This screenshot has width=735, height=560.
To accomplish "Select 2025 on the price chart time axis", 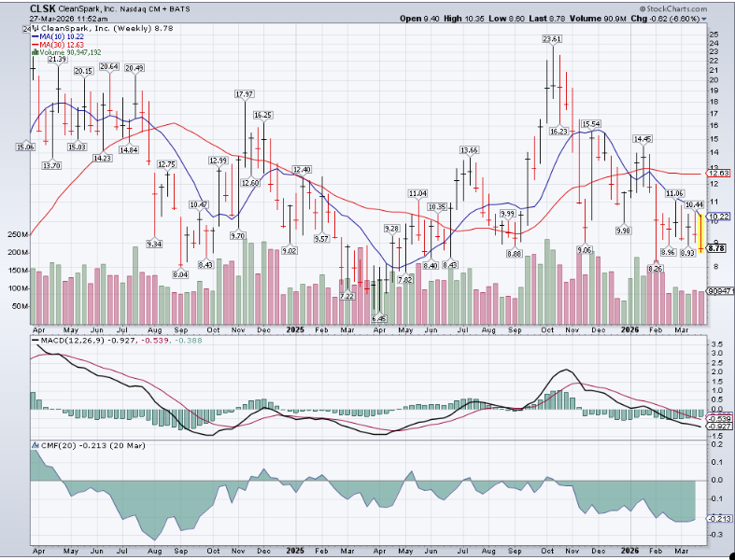I will (295, 329).
